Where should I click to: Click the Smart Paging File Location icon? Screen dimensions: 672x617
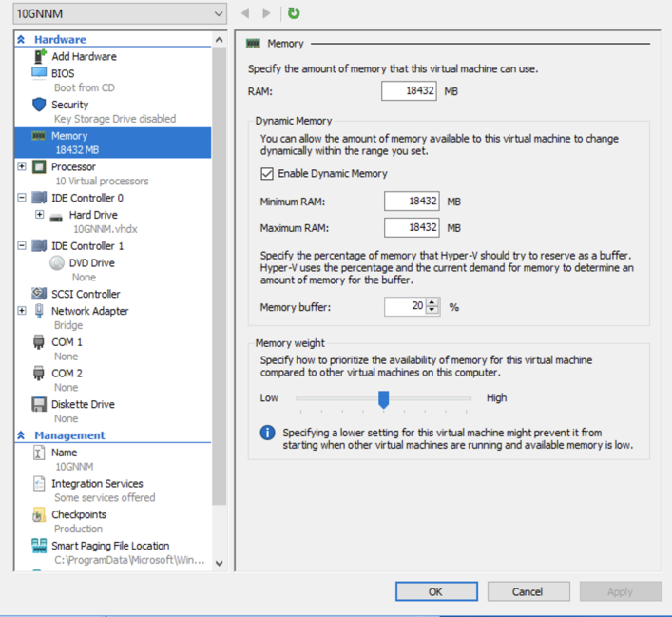click(x=39, y=546)
